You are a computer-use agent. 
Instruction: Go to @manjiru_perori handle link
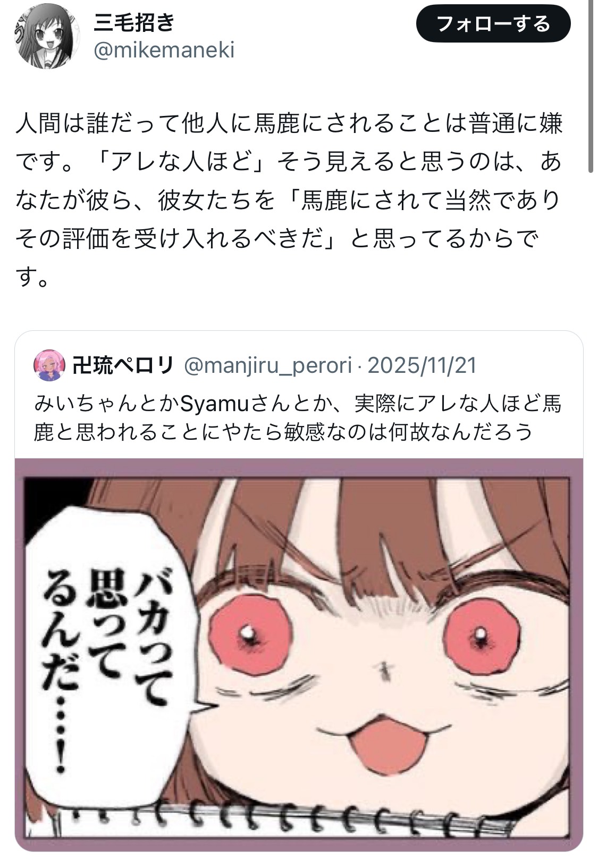[x=268, y=365]
